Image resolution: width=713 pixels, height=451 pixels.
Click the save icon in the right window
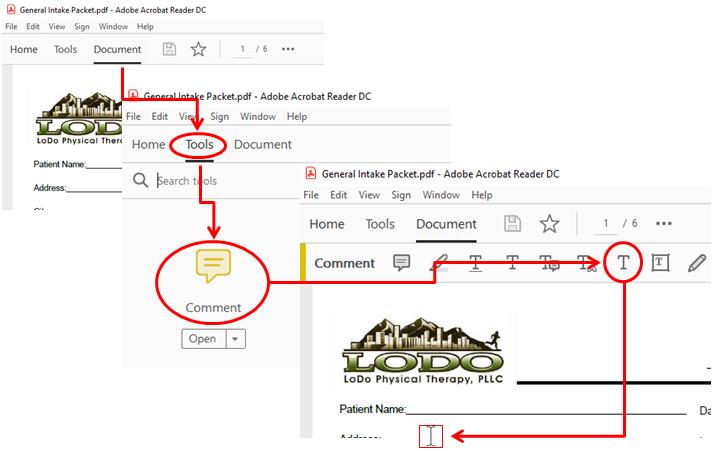click(x=512, y=224)
